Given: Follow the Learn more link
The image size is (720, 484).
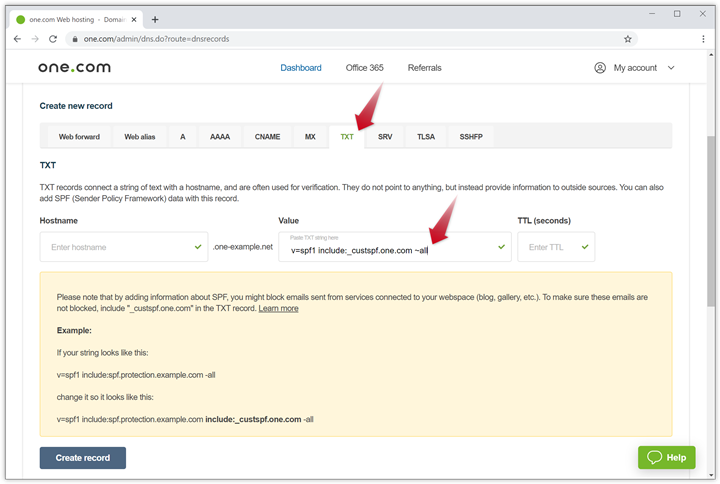Looking at the screenshot, I should [x=278, y=308].
